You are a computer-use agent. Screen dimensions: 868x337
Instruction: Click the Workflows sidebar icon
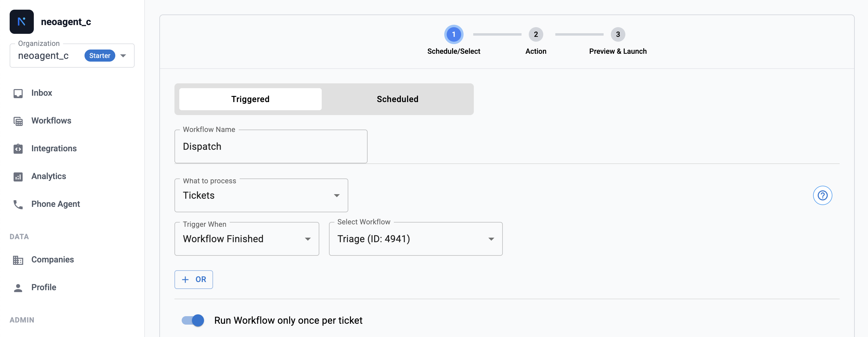tap(18, 121)
